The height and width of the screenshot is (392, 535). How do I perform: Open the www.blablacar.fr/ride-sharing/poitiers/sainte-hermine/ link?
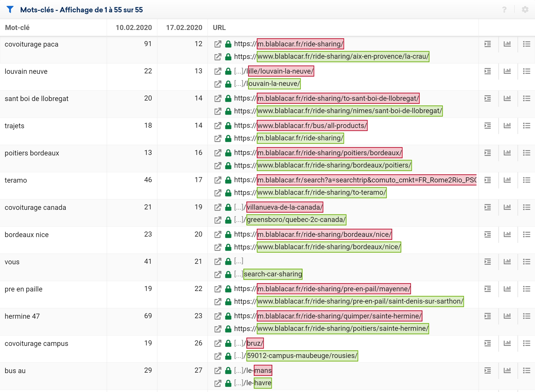click(343, 329)
